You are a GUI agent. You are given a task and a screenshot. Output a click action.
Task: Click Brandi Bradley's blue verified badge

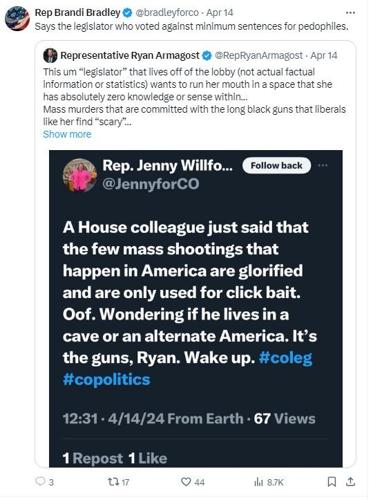coord(127,13)
